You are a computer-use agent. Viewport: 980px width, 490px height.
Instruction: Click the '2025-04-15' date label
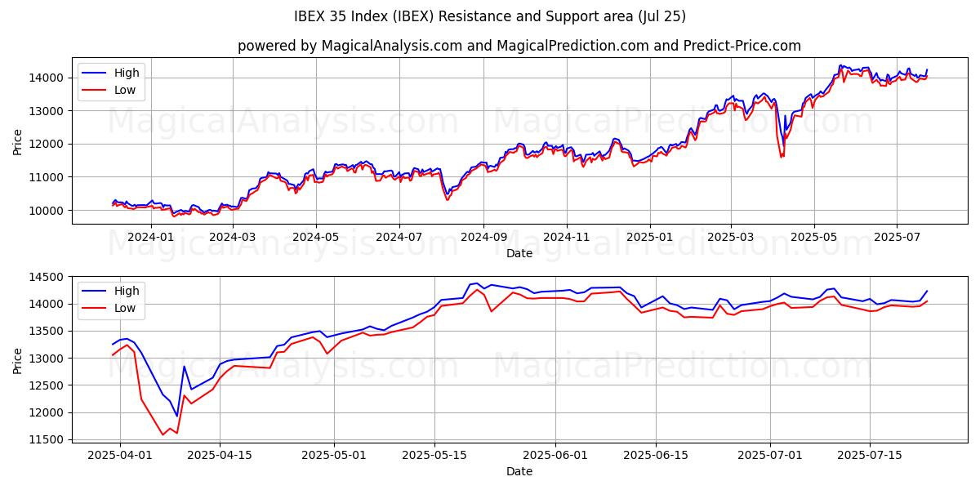point(220,455)
